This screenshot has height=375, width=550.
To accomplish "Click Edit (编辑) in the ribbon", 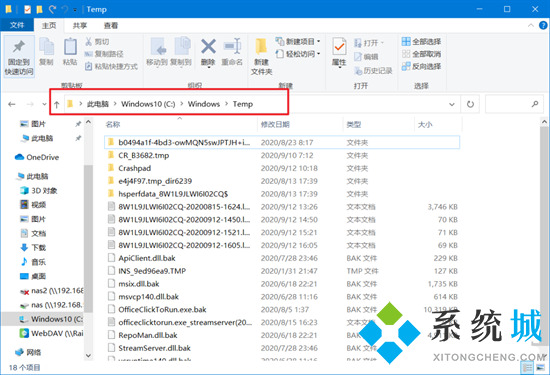I will 366,57.
